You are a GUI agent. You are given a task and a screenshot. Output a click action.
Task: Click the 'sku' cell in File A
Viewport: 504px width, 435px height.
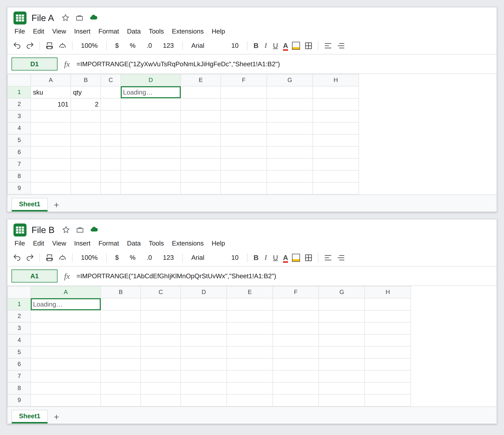point(51,92)
